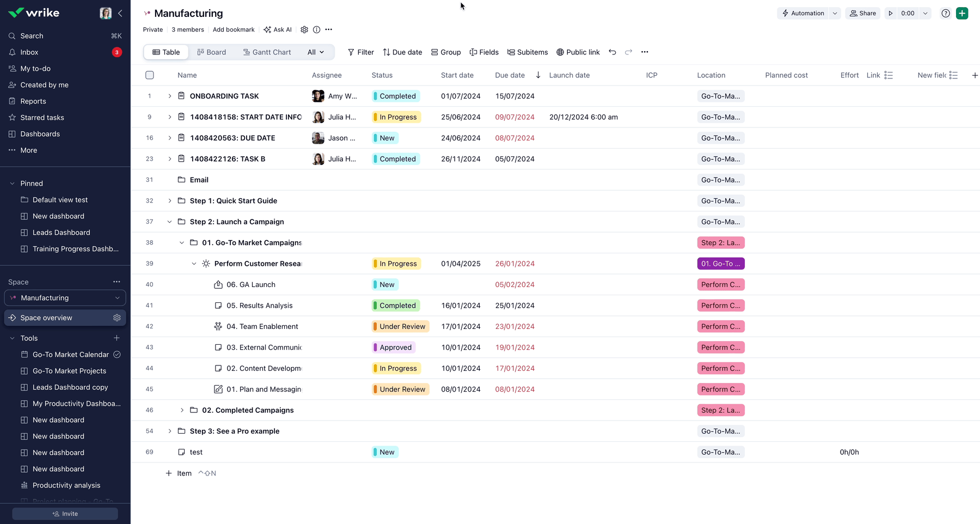Viewport: 980px width, 524px height.
Task: Switch to the Board view tab
Action: coord(212,52)
